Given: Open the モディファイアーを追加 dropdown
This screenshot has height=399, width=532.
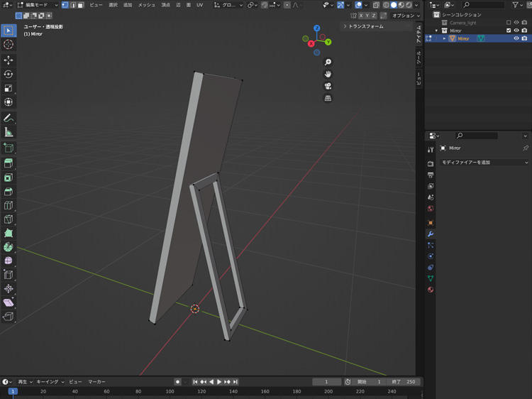Looking at the screenshot, I should [x=484, y=163].
